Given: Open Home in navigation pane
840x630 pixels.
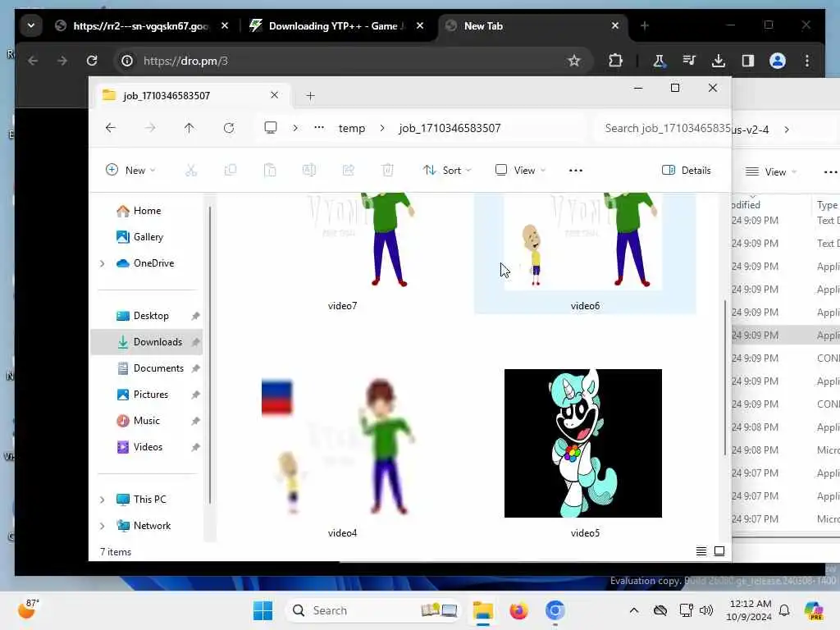Looking at the screenshot, I should pos(147,211).
